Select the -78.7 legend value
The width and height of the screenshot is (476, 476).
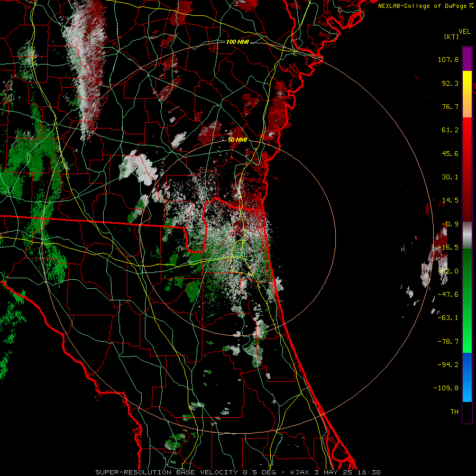pos(448,342)
